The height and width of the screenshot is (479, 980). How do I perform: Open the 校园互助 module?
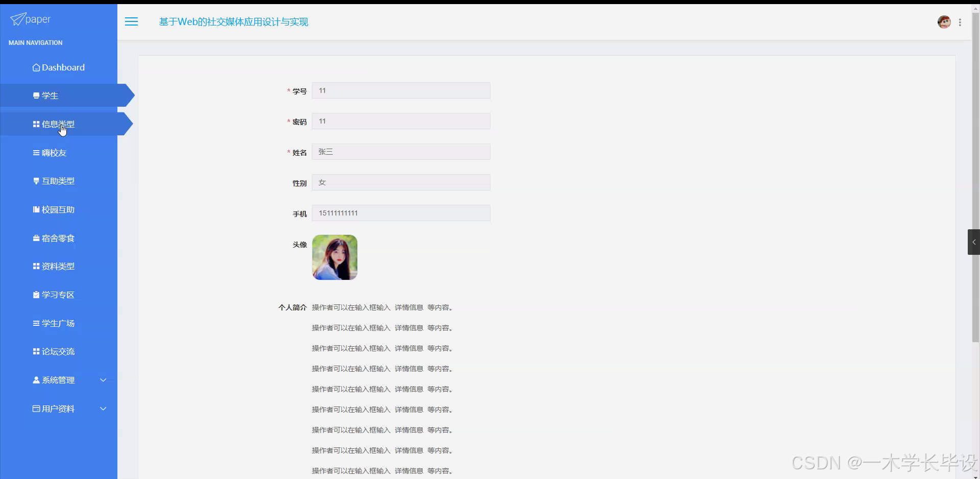57,209
